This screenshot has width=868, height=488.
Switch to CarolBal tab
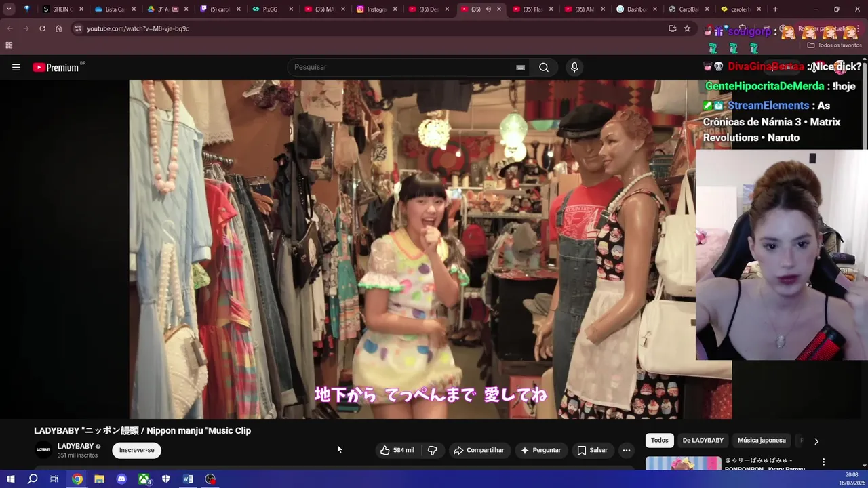pos(689,9)
